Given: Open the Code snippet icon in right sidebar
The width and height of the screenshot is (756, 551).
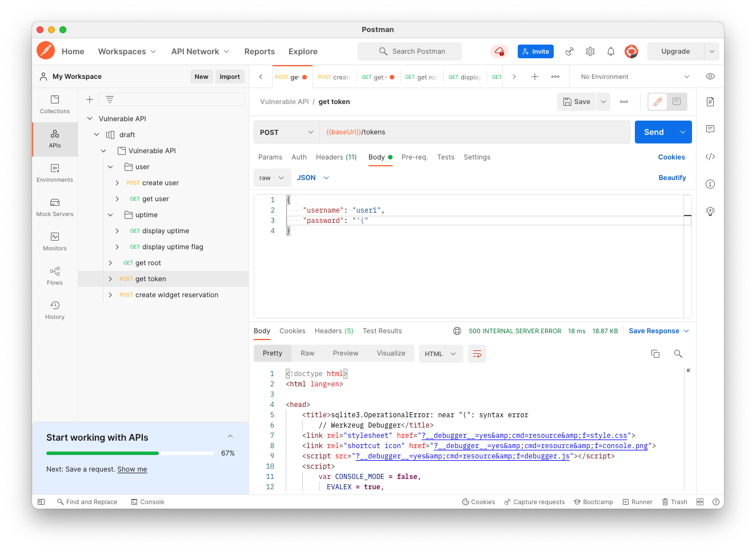Looking at the screenshot, I should 710,157.
